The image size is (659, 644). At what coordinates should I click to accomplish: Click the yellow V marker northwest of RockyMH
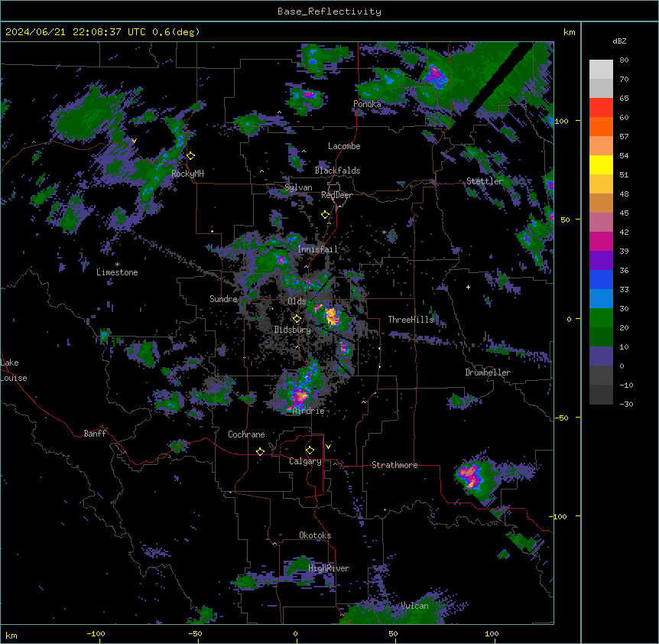(x=134, y=141)
